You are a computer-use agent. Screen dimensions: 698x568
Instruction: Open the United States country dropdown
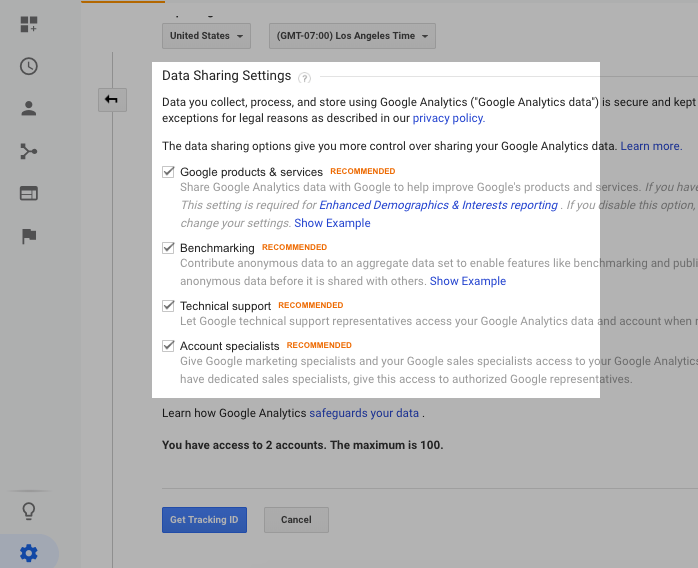click(x=206, y=36)
